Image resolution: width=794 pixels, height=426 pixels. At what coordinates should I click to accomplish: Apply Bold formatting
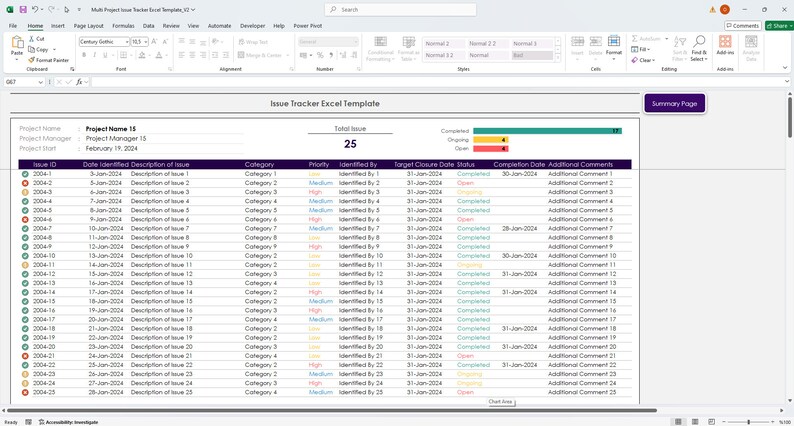click(84, 55)
